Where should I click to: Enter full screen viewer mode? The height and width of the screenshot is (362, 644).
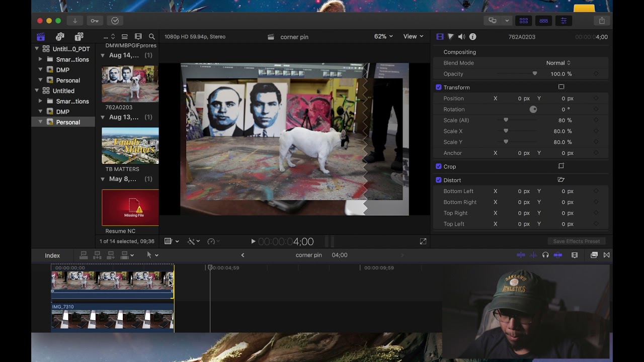pos(423,241)
